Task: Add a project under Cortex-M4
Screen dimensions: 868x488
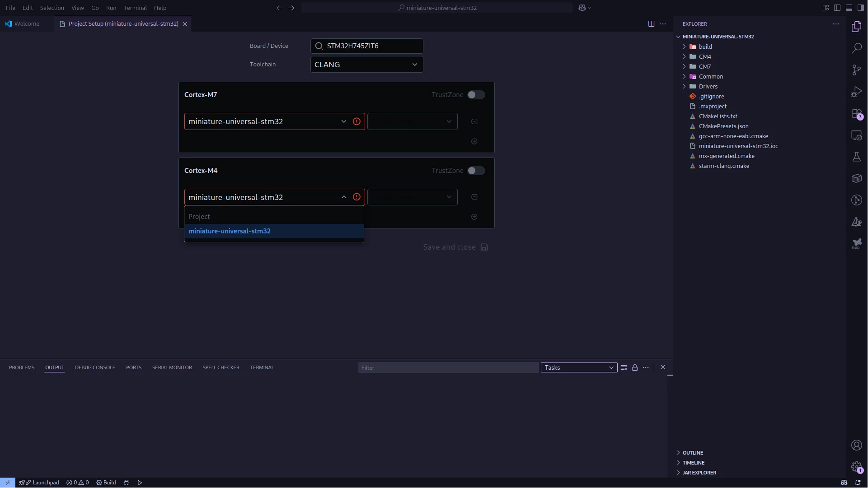Action: 474,217
